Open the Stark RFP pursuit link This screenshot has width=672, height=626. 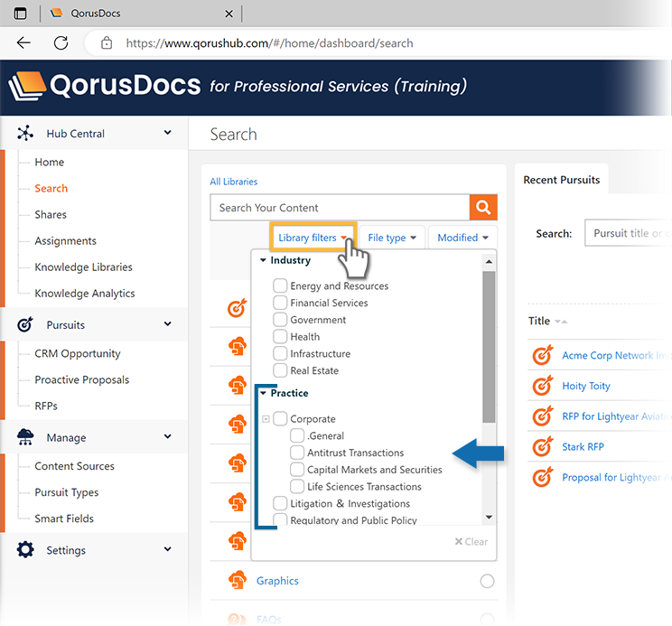point(583,446)
